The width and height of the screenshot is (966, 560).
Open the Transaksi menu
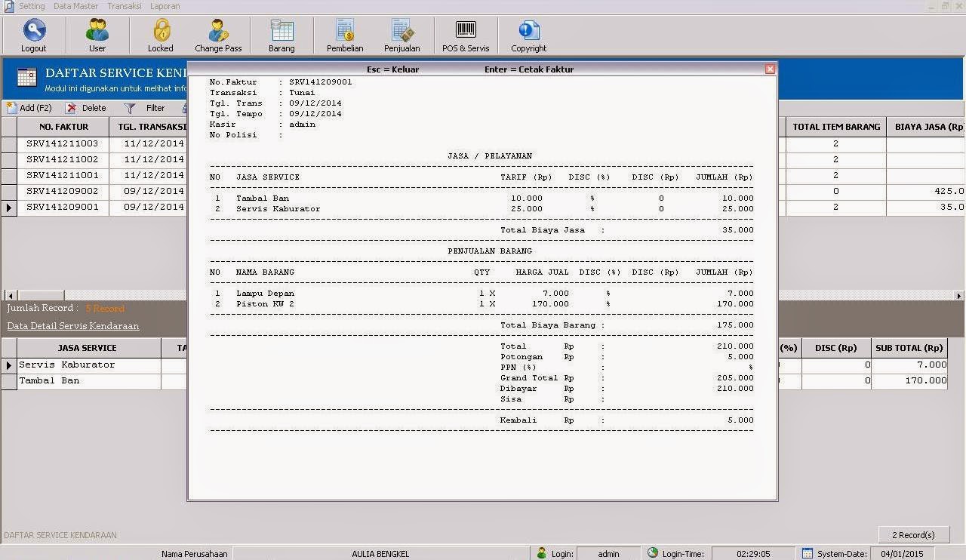pos(125,6)
